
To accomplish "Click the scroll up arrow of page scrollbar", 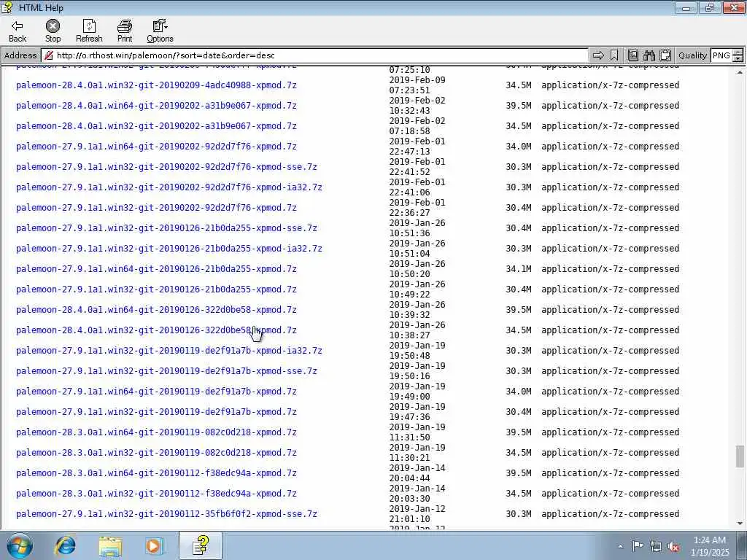I will coord(740,72).
